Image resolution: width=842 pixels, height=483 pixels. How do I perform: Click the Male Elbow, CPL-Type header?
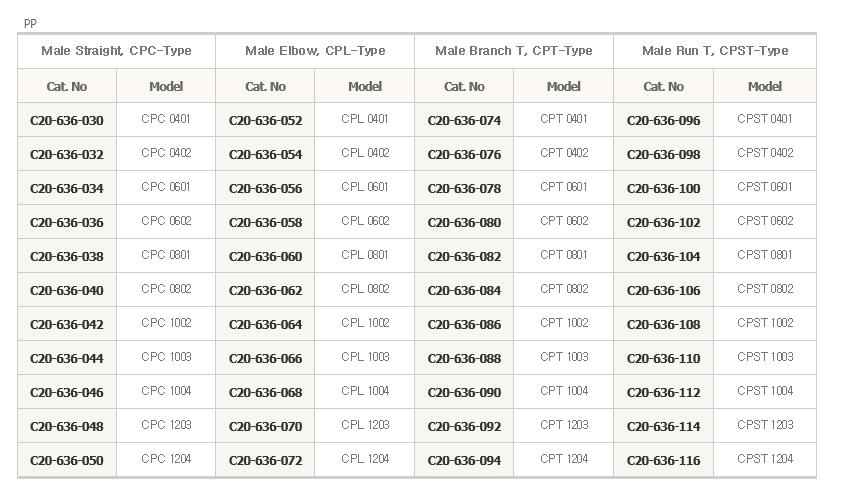click(x=315, y=51)
